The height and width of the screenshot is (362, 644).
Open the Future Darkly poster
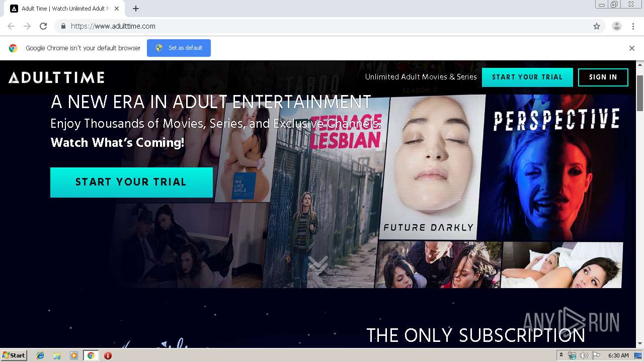click(432, 166)
